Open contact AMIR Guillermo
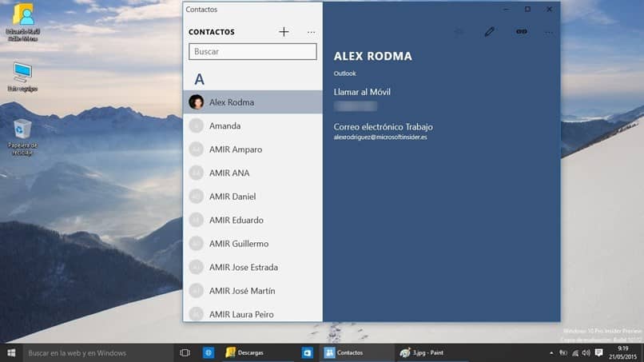 (x=252, y=244)
